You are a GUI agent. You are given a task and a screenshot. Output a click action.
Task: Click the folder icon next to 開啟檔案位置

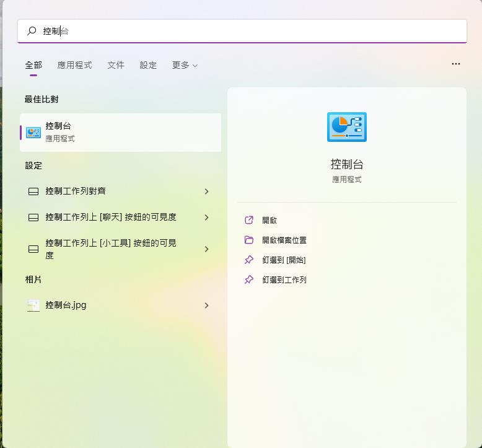249,240
